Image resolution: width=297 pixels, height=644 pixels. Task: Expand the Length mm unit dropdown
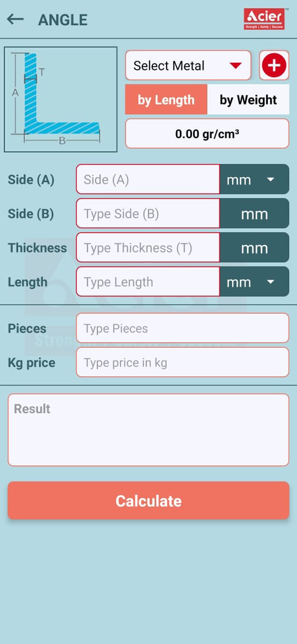(254, 281)
